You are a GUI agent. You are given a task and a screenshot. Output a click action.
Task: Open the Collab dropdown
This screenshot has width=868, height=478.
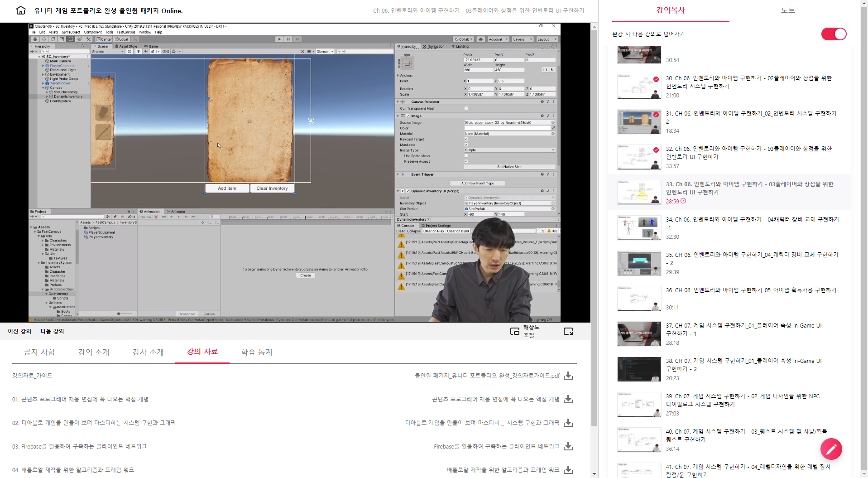[x=464, y=39]
